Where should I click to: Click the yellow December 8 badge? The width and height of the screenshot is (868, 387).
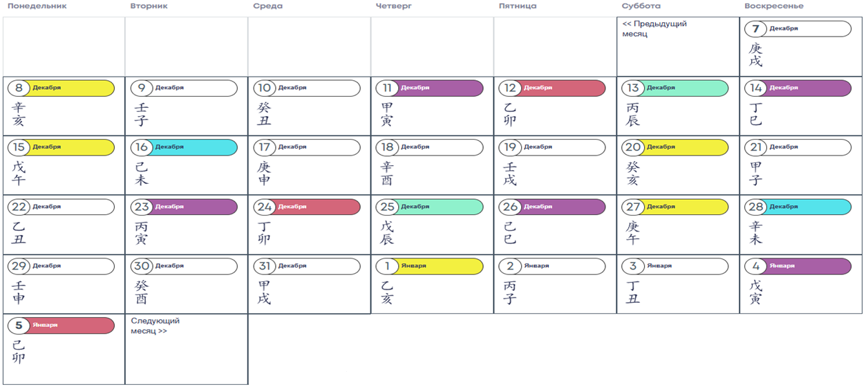(61, 88)
